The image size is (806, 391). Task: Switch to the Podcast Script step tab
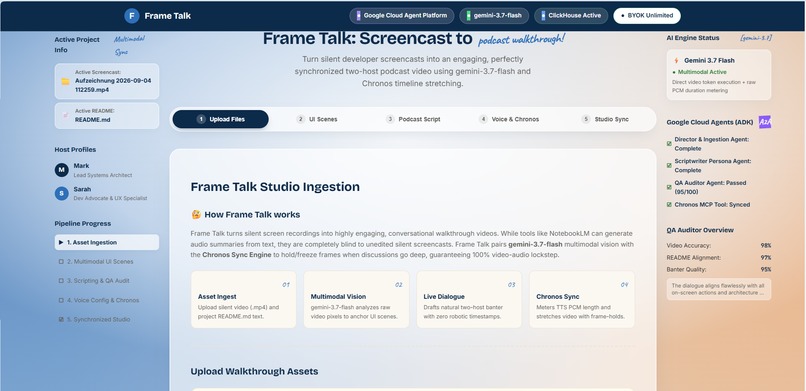[x=413, y=119]
